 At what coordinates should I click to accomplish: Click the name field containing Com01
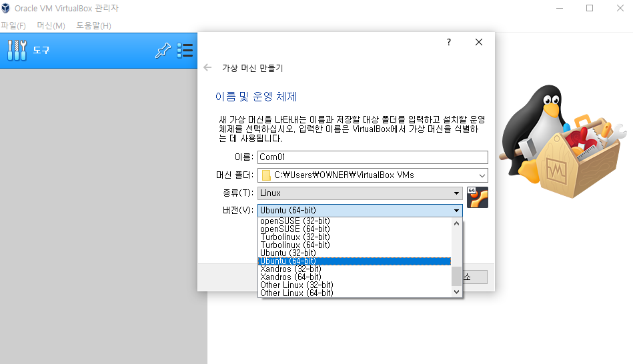click(x=373, y=157)
